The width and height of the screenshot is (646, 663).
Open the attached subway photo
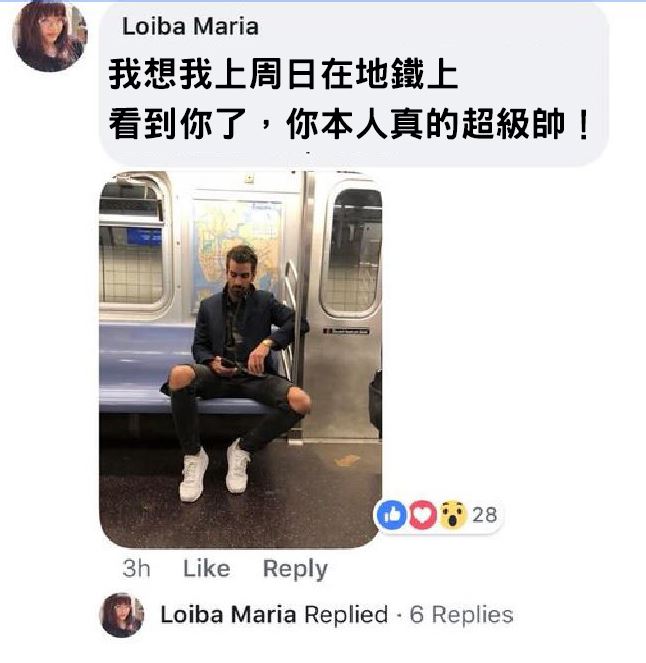click(241, 359)
